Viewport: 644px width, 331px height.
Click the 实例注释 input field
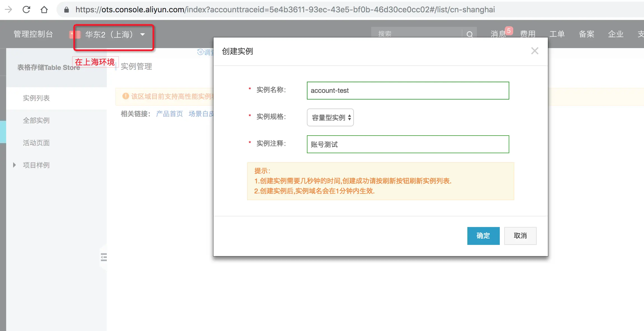[408, 144]
